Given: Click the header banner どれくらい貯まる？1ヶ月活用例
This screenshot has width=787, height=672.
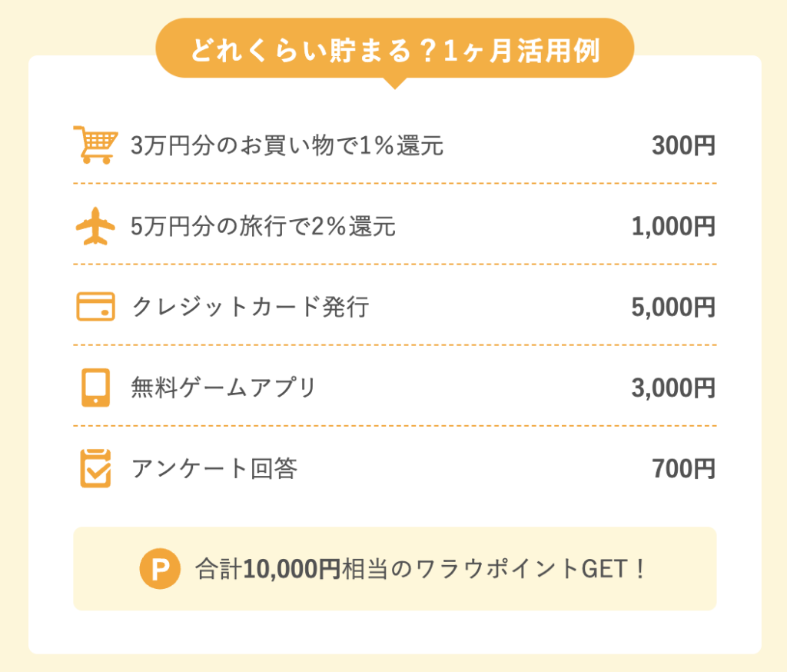Looking at the screenshot, I should tap(394, 49).
